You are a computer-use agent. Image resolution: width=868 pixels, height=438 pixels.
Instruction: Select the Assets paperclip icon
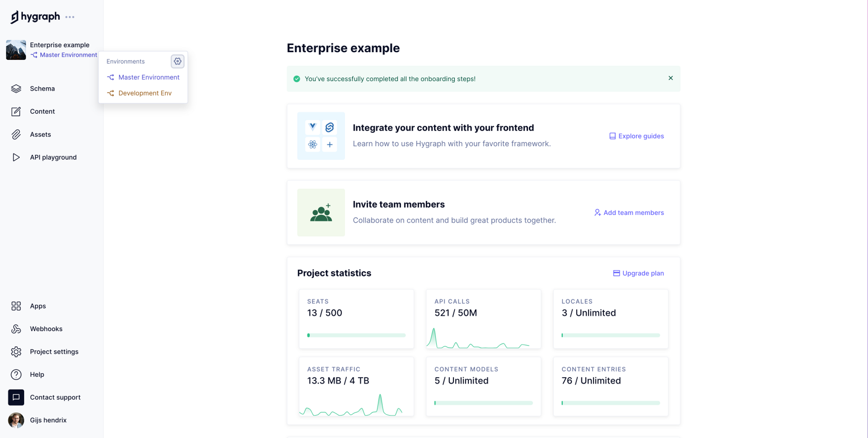16,134
